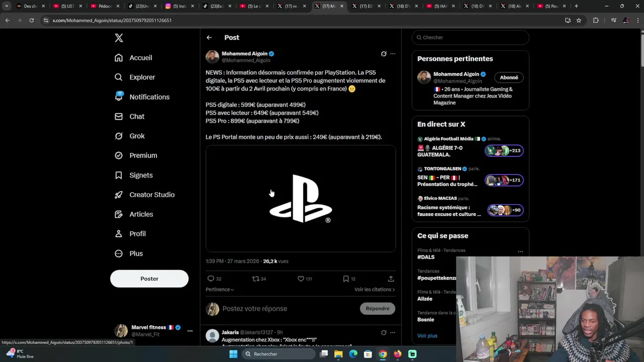Open the tab search dropdown arrow
Image resolution: width=644 pixels, height=362 pixels.
pyautogui.click(x=7, y=6)
